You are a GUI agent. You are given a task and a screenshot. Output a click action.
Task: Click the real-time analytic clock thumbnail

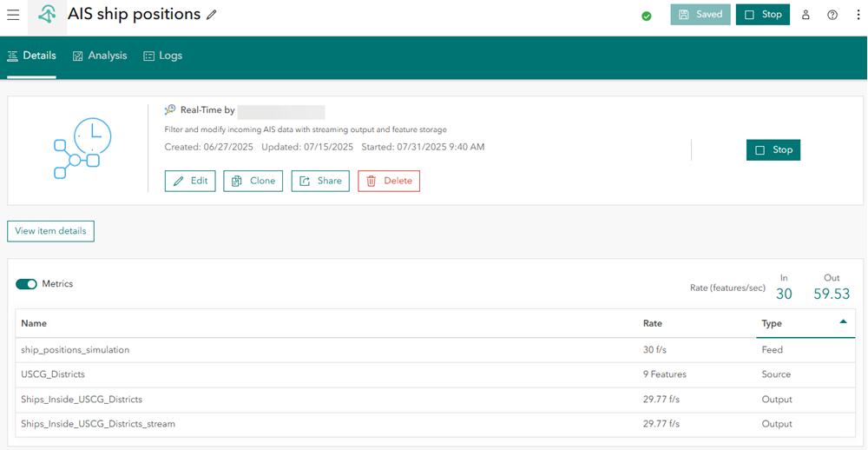click(x=76, y=149)
